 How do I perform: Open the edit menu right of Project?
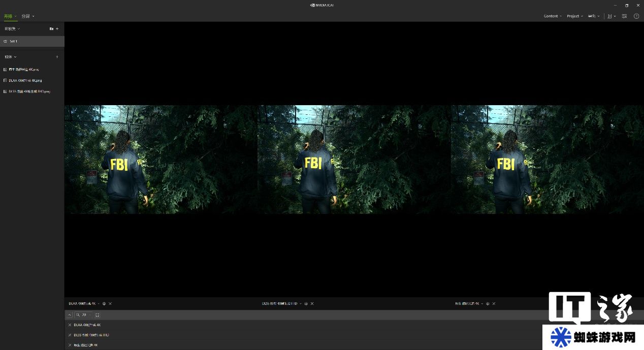593,16
